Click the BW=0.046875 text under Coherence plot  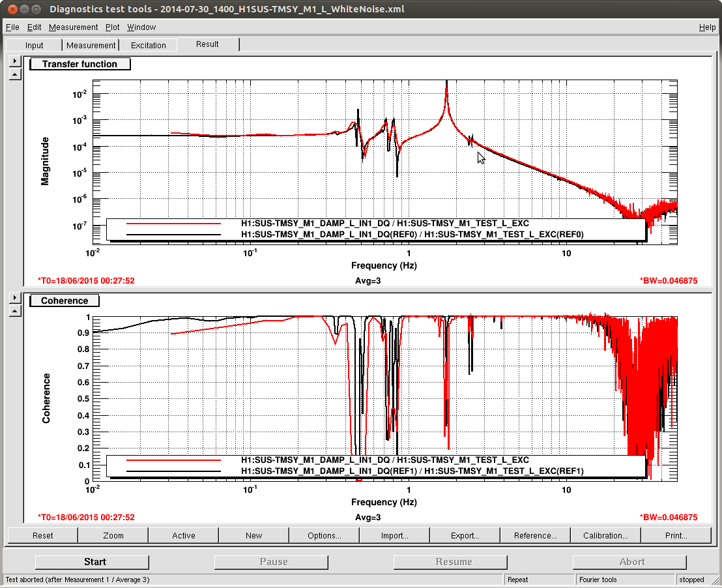click(669, 518)
